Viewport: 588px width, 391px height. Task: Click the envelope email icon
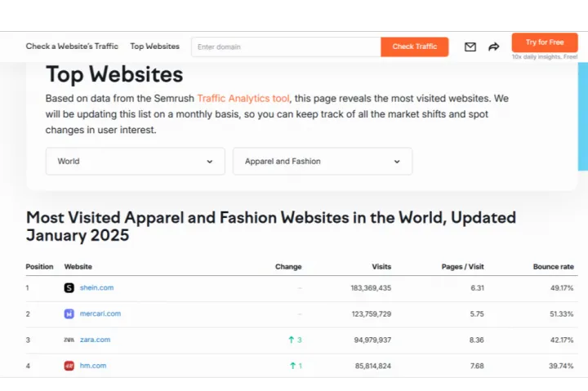[x=470, y=47]
